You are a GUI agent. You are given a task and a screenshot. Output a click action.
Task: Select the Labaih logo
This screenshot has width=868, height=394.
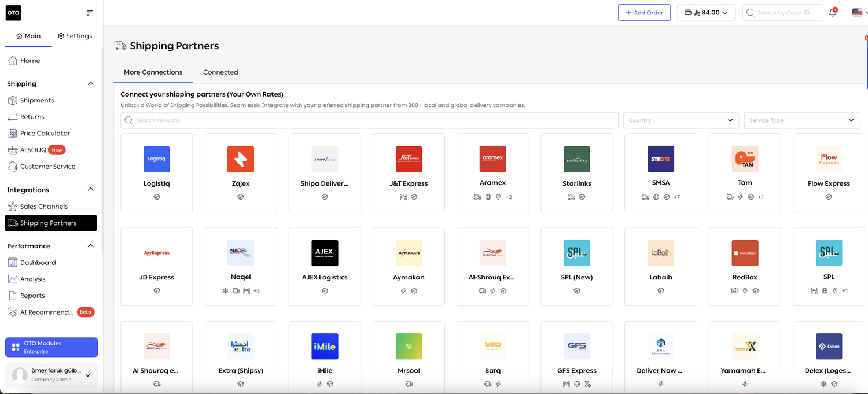[x=661, y=253]
